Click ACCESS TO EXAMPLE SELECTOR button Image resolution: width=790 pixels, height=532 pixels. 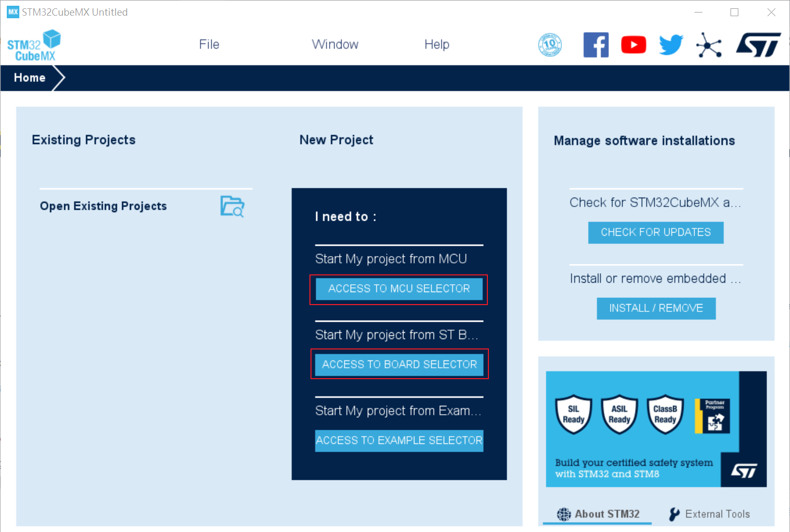click(399, 441)
